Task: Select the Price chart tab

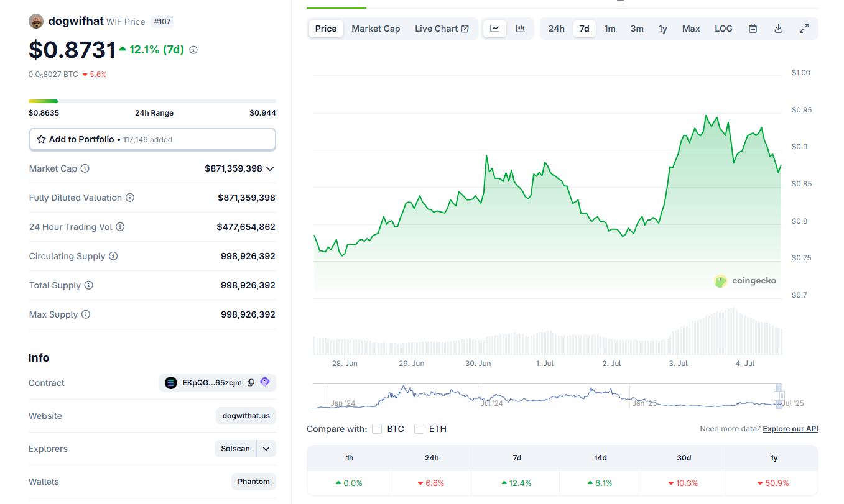Action: [326, 29]
